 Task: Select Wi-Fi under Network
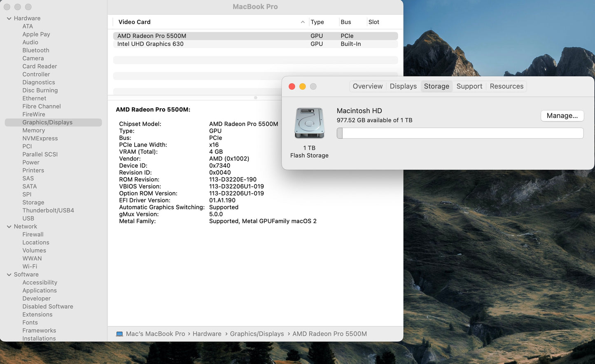[x=30, y=266]
